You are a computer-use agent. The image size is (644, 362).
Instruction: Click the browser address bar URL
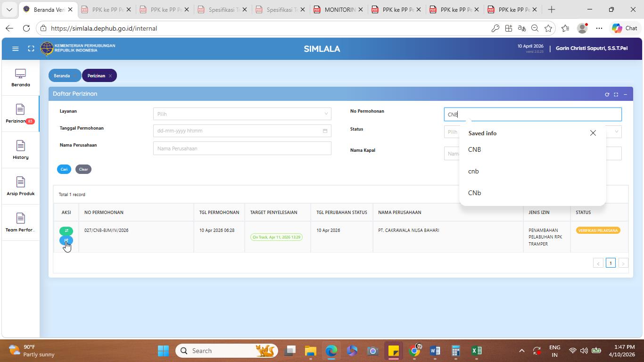[104, 28]
